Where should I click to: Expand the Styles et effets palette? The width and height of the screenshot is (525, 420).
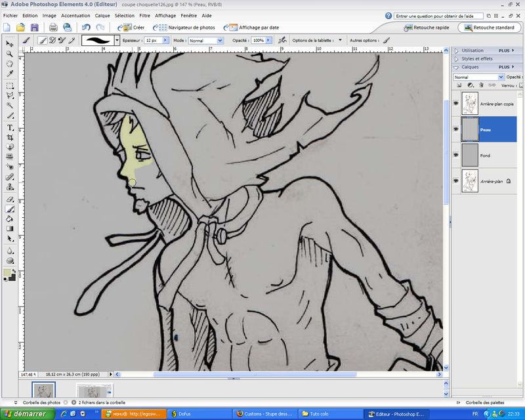click(x=456, y=59)
